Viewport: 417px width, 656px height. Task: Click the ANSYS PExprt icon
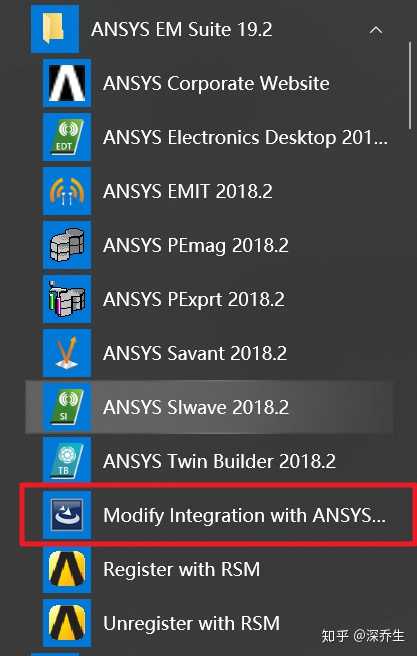(x=67, y=299)
